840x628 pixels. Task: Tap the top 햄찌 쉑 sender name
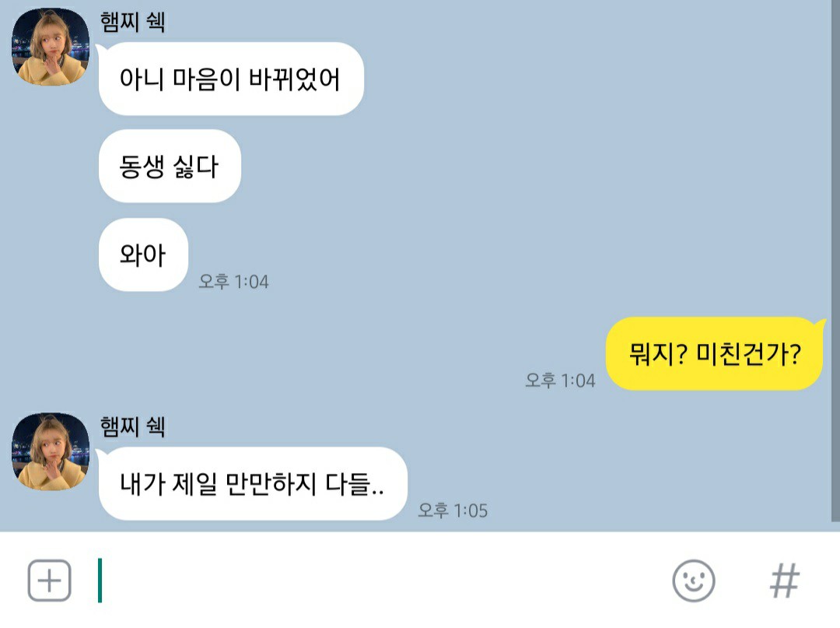[x=132, y=22]
